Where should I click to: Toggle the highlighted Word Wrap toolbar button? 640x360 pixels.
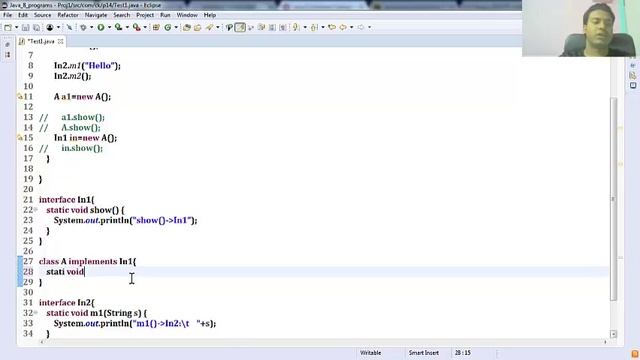pos(240,27)
